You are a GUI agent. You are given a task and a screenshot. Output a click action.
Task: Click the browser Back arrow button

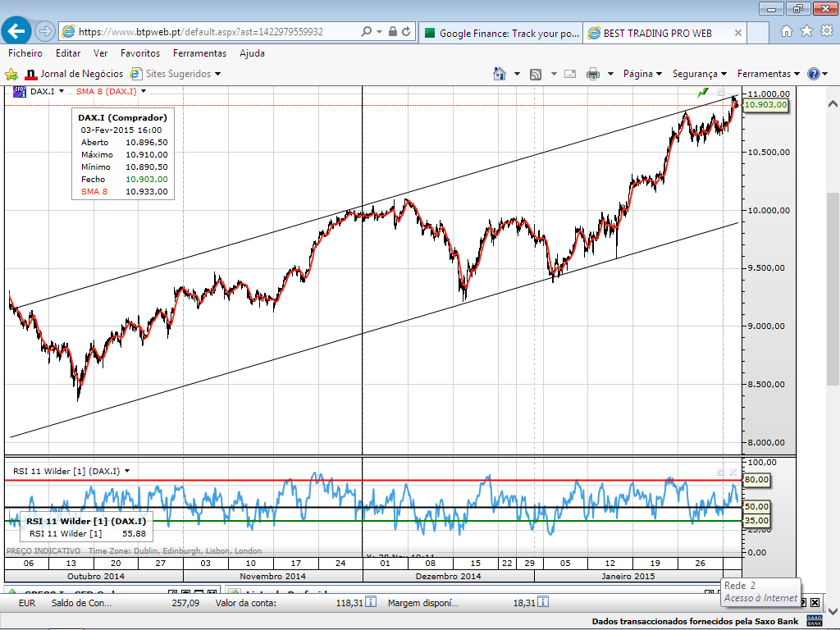(x=16, y=32)
